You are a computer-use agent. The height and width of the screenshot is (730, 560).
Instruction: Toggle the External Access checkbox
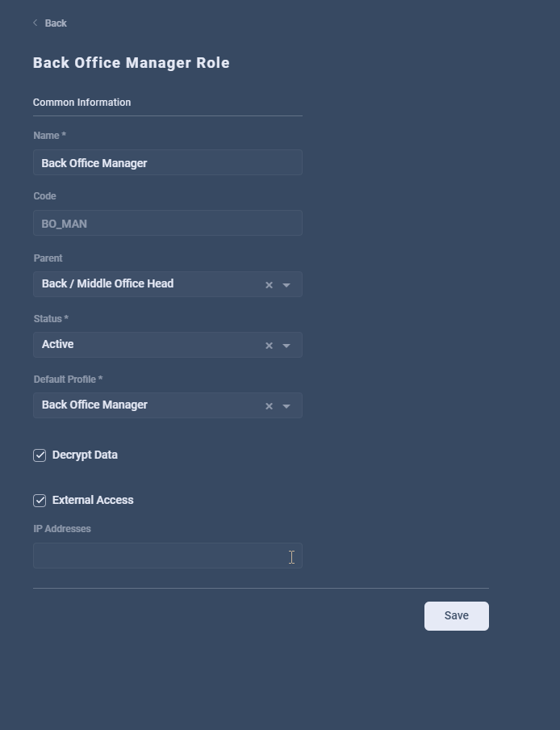coord(40,501)
